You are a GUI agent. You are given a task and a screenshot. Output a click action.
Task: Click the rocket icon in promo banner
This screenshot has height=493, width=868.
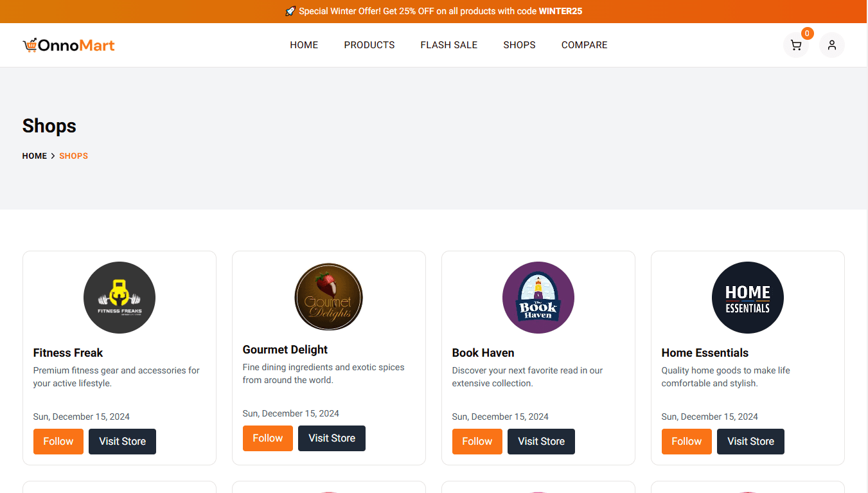point(290,12)
